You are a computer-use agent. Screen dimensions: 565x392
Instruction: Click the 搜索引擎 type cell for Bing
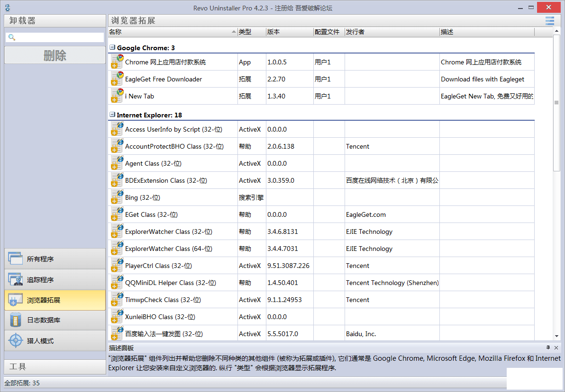point(251,197)
